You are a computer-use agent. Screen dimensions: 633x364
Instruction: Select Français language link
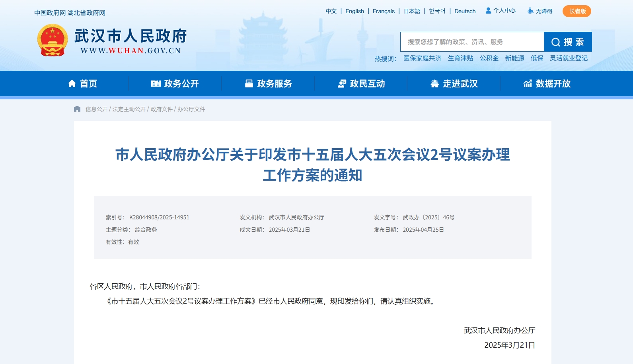click(x=384, y=11)
